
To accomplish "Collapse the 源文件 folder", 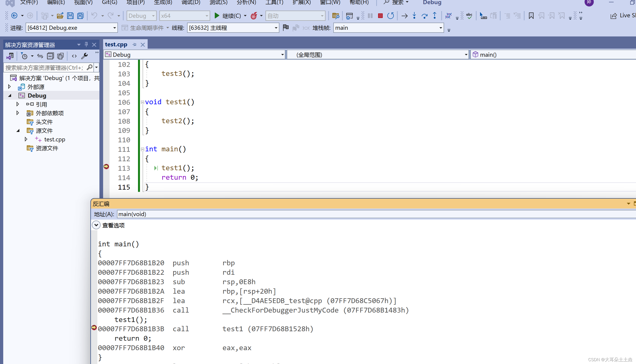I will point(18,131).
